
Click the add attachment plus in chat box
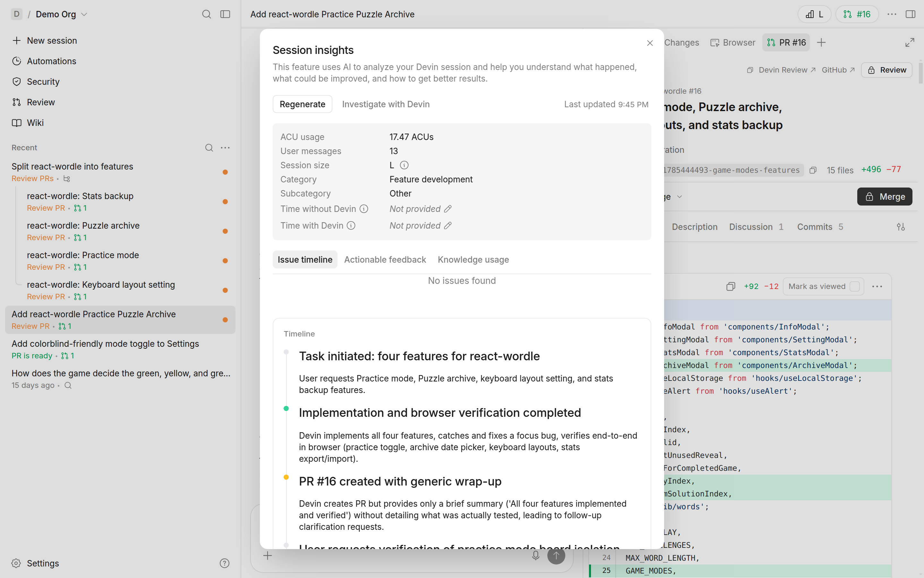coord(268,556)
